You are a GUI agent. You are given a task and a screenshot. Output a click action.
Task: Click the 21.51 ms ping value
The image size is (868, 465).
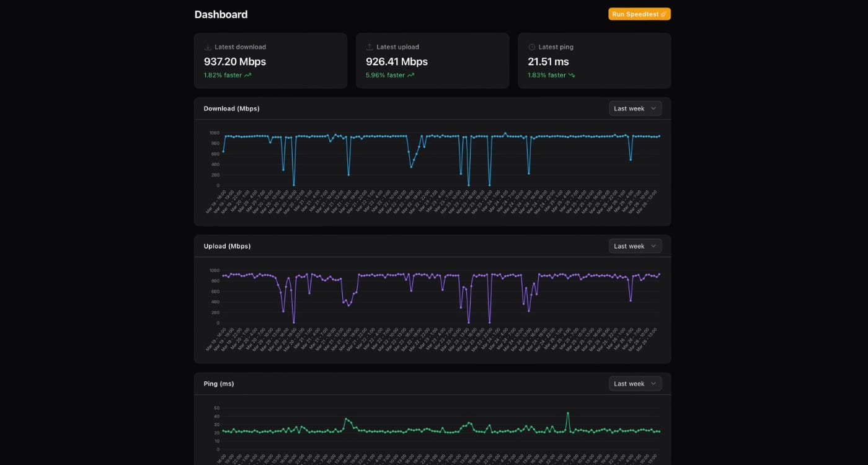coord(548,61)
